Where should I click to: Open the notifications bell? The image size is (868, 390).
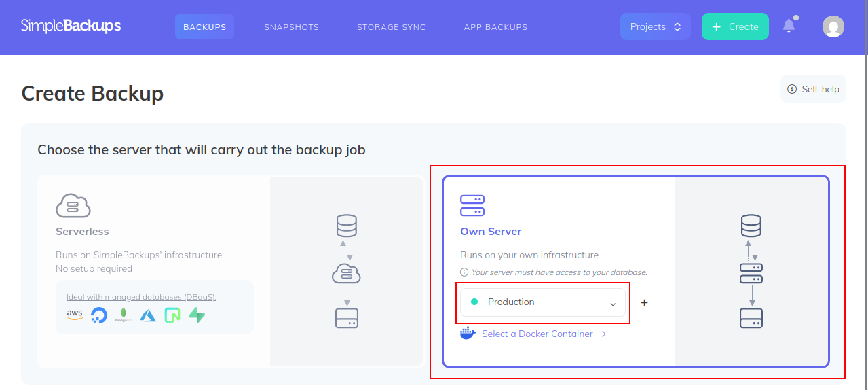[x=789, y=26]
